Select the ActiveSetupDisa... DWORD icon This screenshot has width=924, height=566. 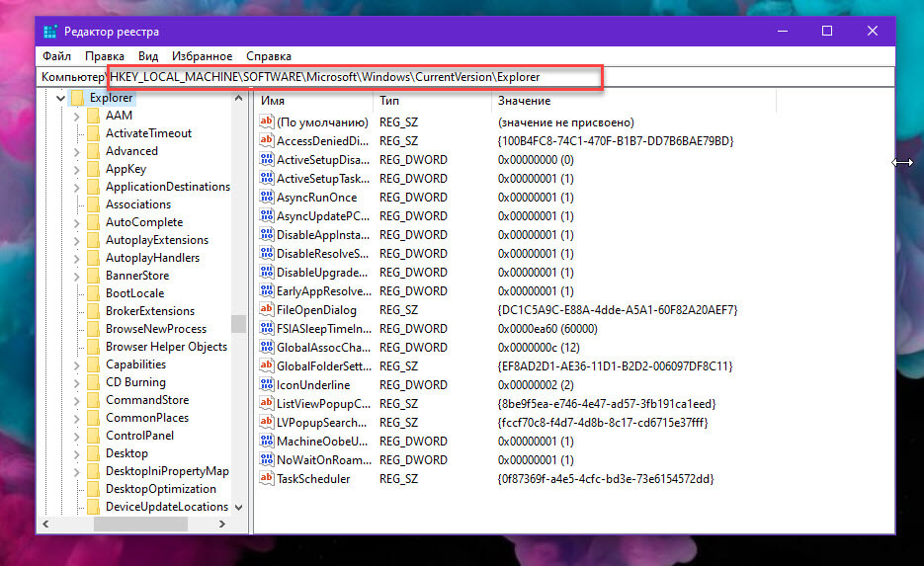(x=267, y=160)
